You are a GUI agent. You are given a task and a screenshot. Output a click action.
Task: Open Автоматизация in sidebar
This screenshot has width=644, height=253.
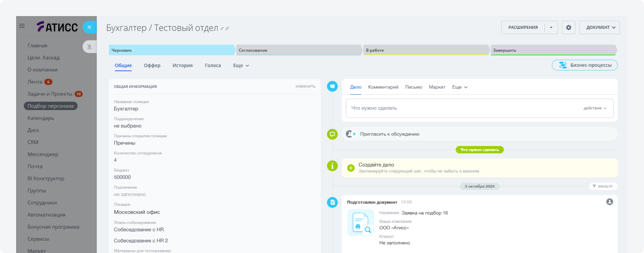click(46, 215)
